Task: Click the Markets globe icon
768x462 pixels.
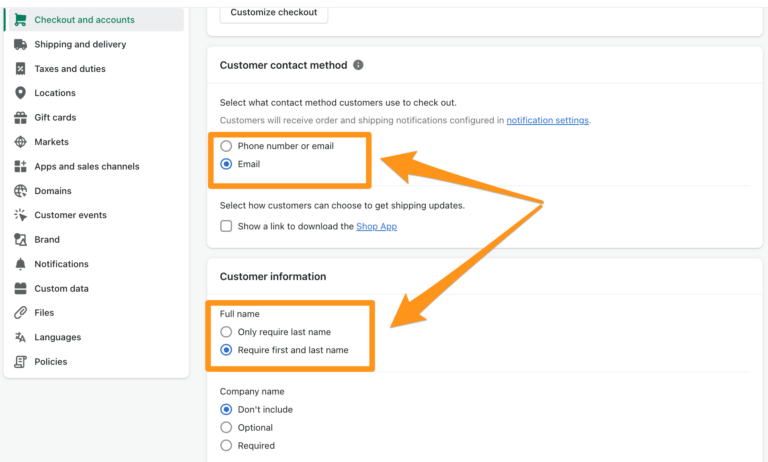Action: 20,142
